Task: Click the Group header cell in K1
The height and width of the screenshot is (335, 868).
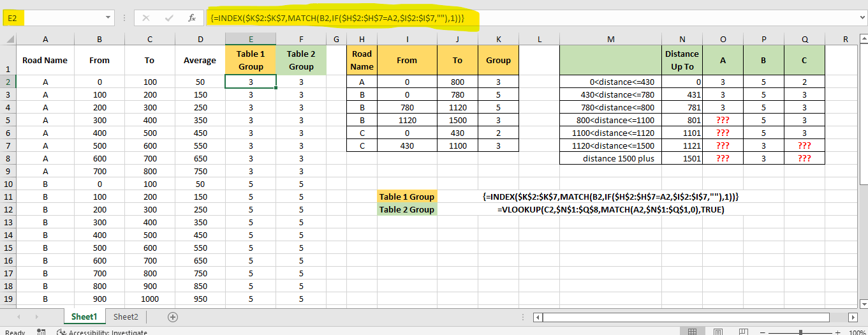Action: click(498, 60)
